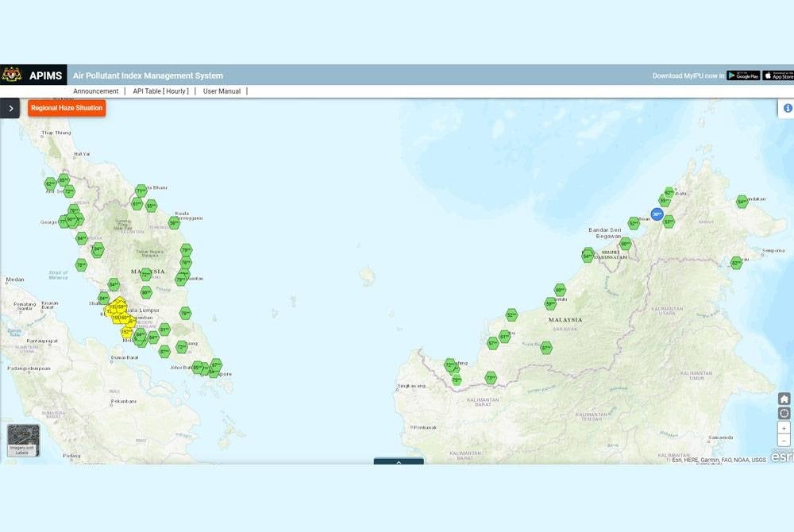Click the APIMS coat of arms logo
Image resolution: width=794 pixels, height=532 pixels.
pyautogui.click(x=11, y=75)
